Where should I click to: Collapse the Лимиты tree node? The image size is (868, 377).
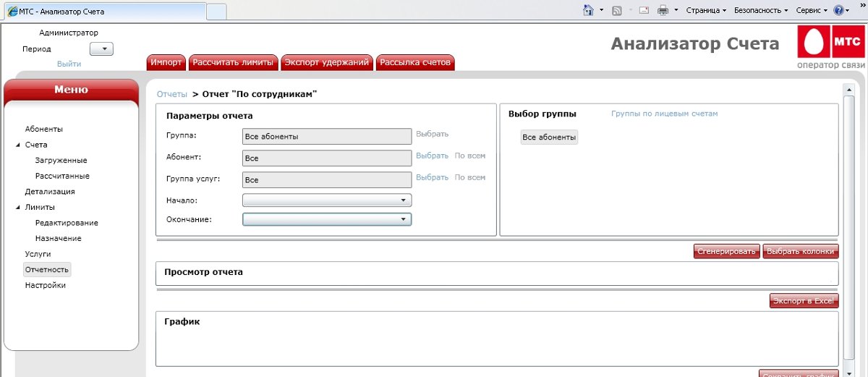click(x=18, y=207)
